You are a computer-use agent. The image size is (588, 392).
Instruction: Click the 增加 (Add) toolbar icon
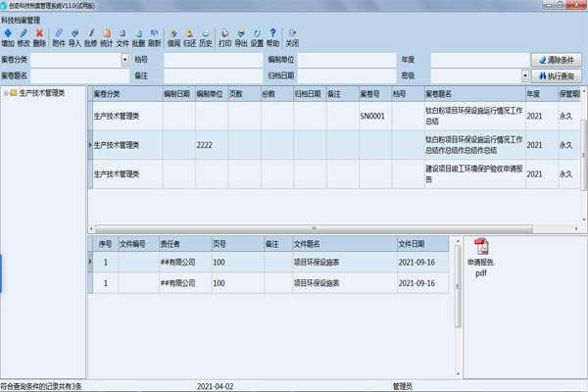click(8, 37)
